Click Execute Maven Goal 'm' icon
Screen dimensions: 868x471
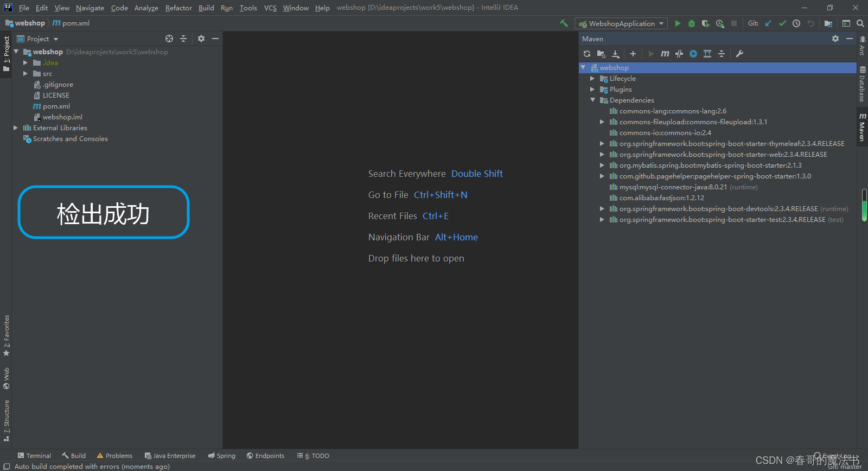[665, 54]
